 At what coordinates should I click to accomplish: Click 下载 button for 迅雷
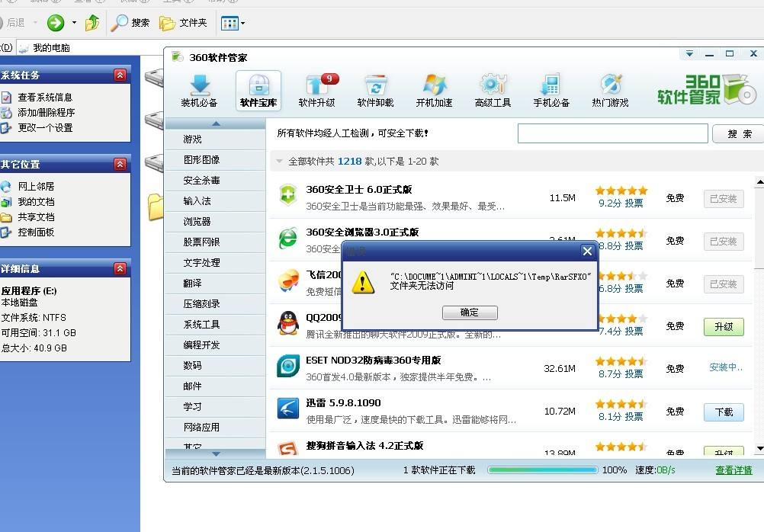click(724, 412)
